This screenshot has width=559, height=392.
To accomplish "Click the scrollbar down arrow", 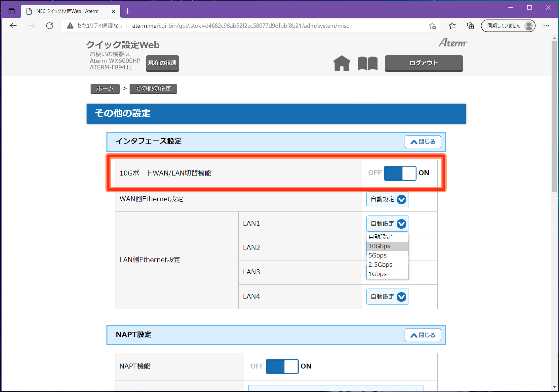I will [x=554, y=387].
